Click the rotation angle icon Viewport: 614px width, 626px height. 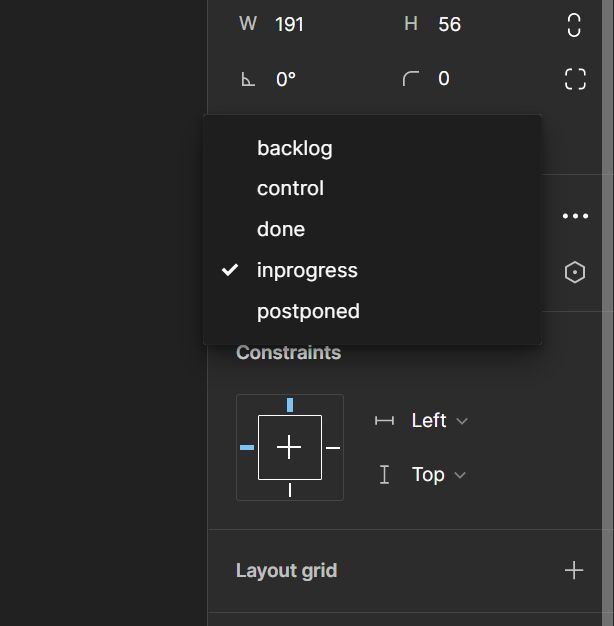248,79
